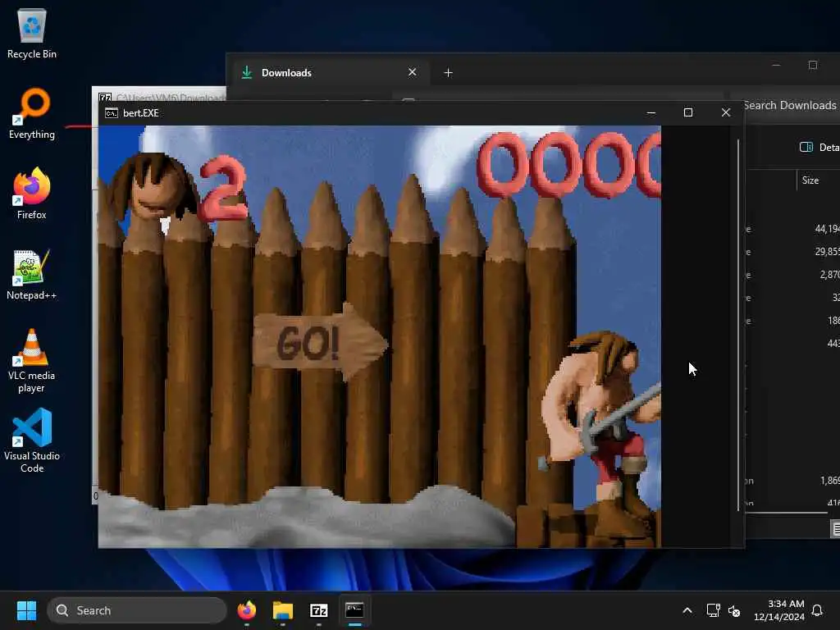Viewport: 840px width, 630px height.
Task: Minimize the bert.EXE window
Action: click(651, 112)
